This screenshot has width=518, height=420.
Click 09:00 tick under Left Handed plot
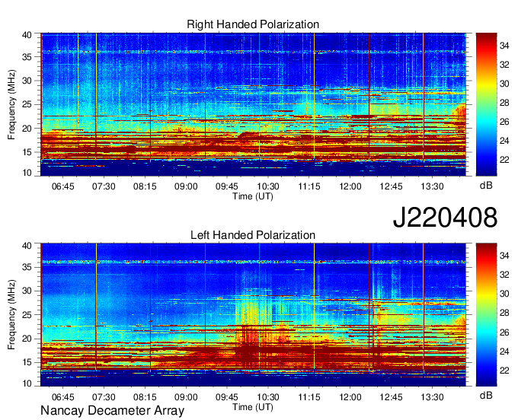coord(186,397)
